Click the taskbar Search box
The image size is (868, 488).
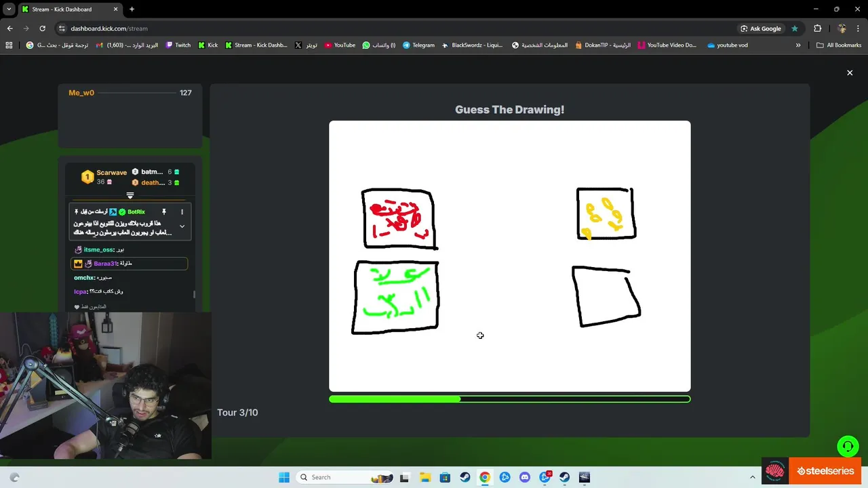pyautogui.click(x=345, y=477)
